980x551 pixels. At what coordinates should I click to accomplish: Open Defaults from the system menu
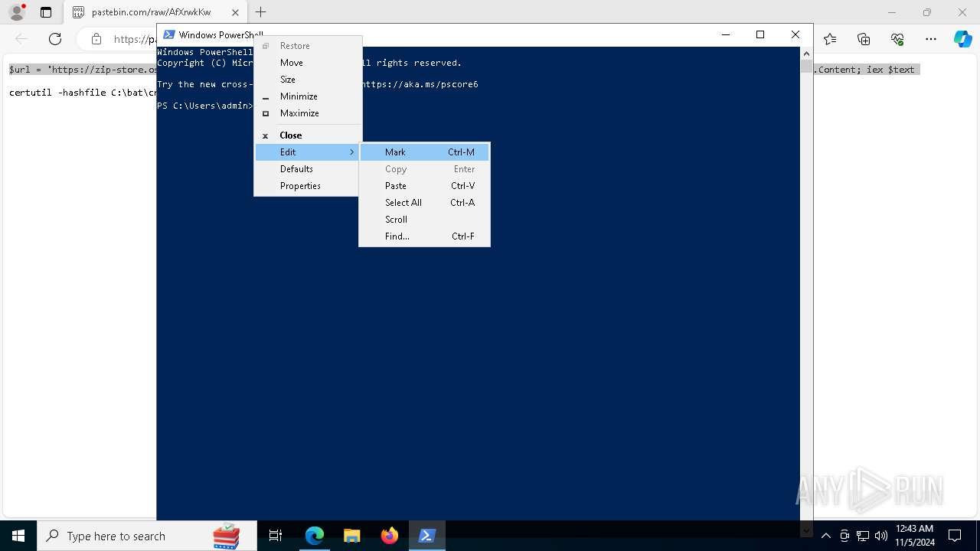click(x=307, y=169)
